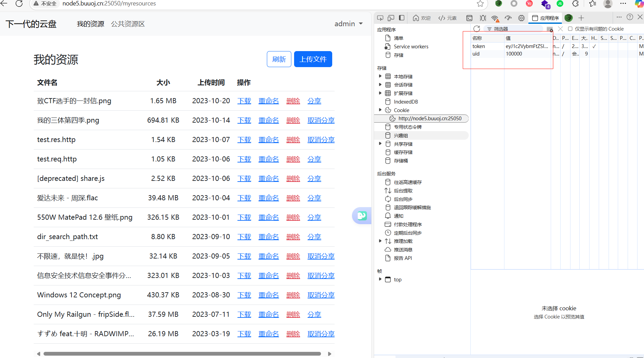
Task: Toggle device emulation in DevTools
Action: [391, 18]
